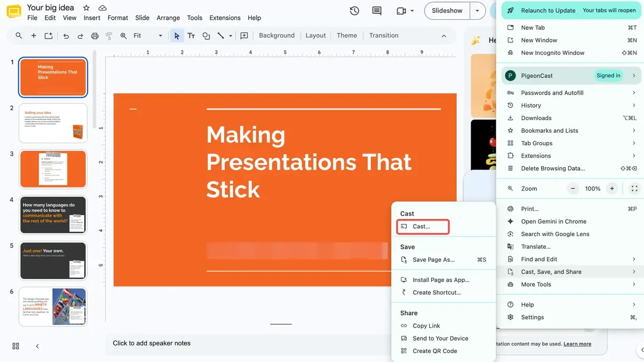Collapse the toolbar with chevron

point(444,36)
